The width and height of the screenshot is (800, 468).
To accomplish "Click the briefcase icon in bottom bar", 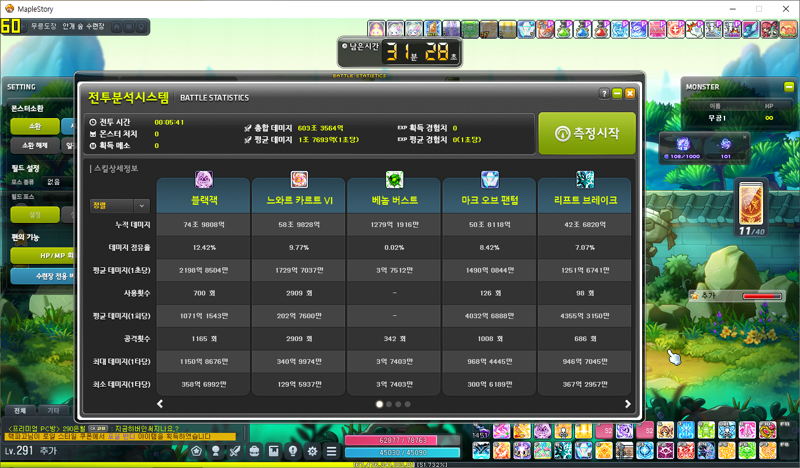I will [x=254, y=451].
